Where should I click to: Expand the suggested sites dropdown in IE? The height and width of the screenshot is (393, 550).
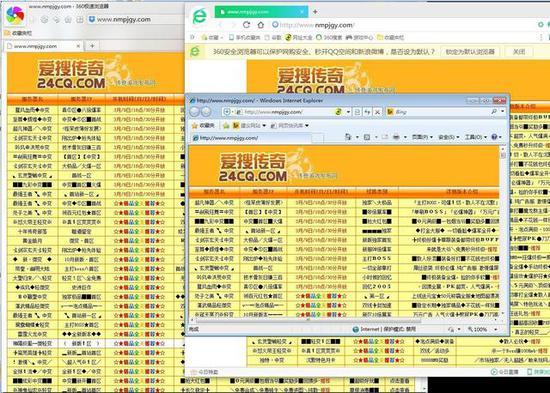264,126
